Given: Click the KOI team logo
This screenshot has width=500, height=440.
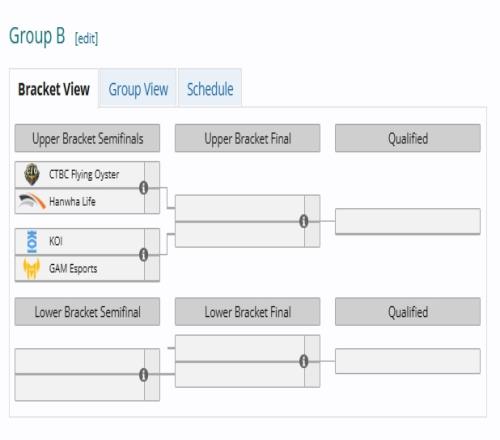Looking at the screenshot, I should click(32, 241).
